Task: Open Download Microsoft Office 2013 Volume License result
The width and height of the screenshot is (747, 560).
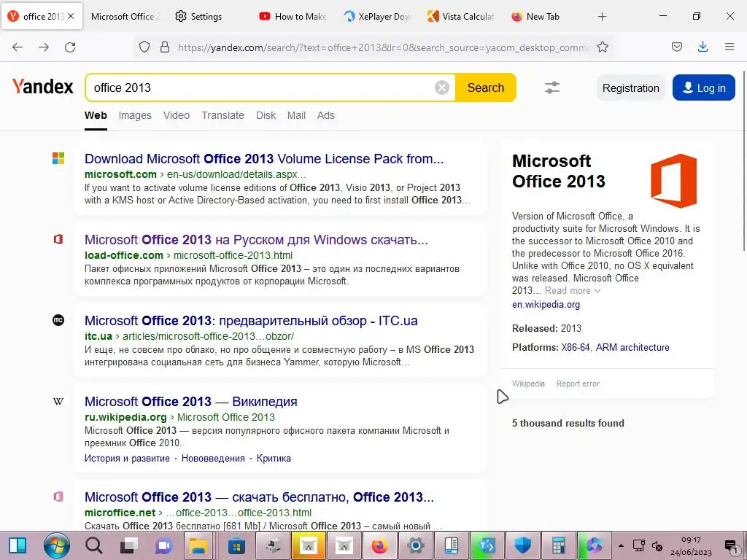Action: [264, 158]
